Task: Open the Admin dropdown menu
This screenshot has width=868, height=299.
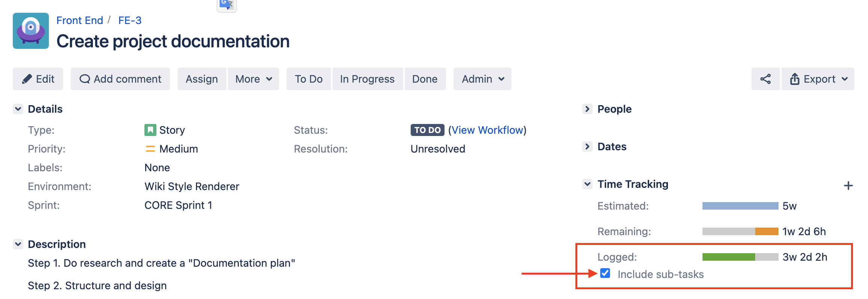Action: [x=483, y=79]
